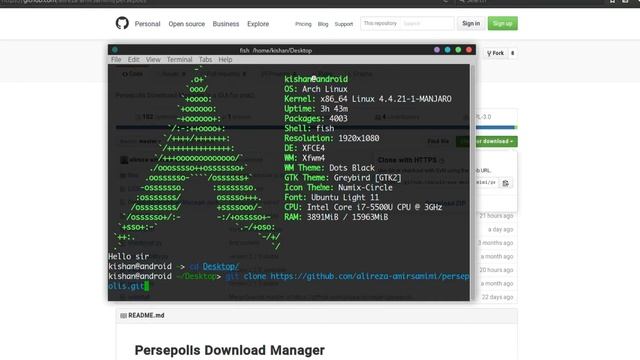Close the terminal with the red button

coord(469,50)
